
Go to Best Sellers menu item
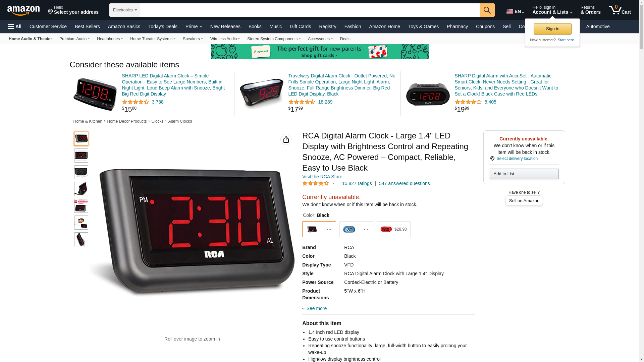87,26
